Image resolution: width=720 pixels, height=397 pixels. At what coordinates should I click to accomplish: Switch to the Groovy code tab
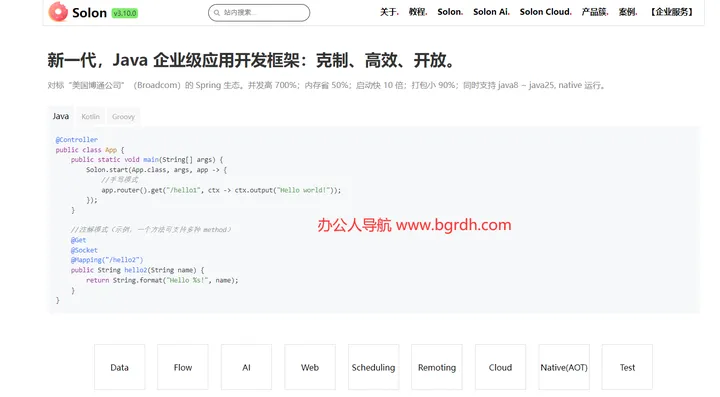pos(124,117)
